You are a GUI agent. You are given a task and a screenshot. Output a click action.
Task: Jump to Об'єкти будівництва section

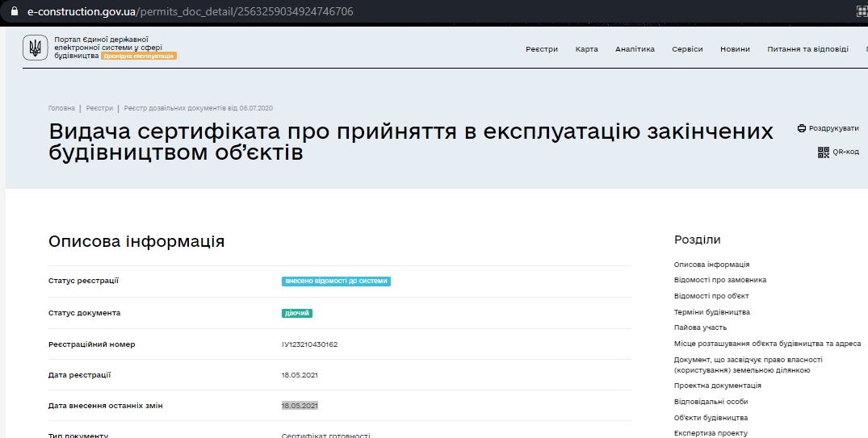click(x=711, y=418)
